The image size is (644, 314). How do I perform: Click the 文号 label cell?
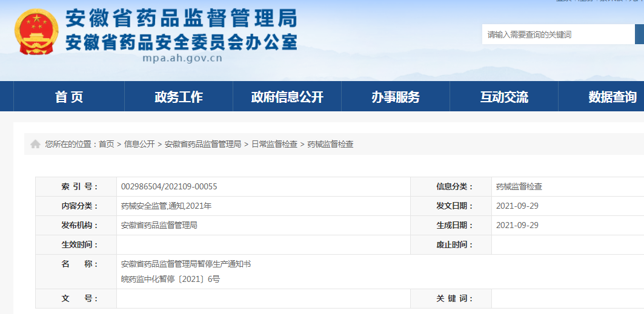tap(76, 299)
